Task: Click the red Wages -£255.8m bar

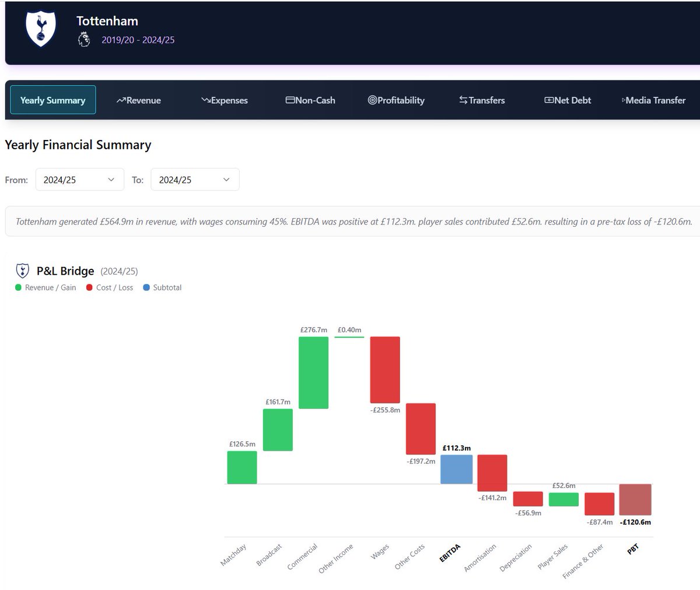Action: click(x=385, y=370)
